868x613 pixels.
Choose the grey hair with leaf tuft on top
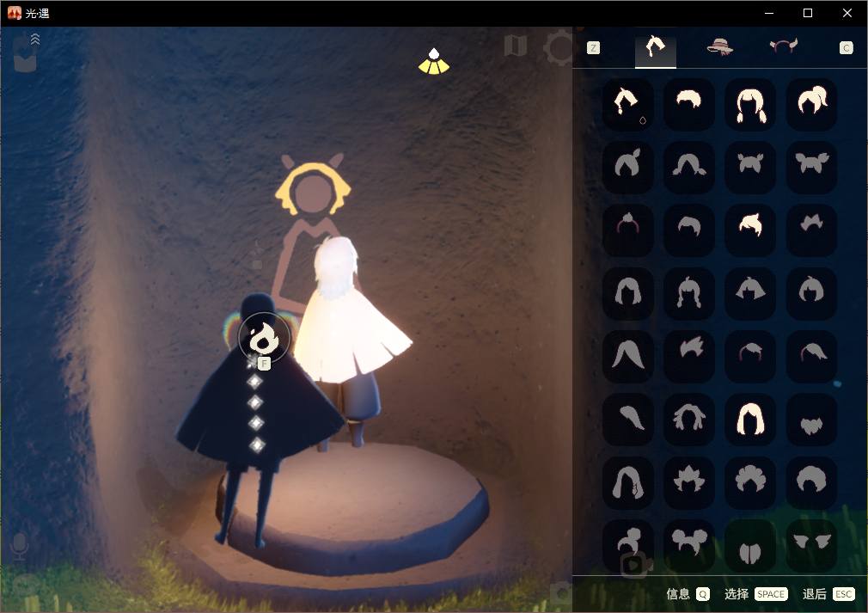click(x=627, y=168)
